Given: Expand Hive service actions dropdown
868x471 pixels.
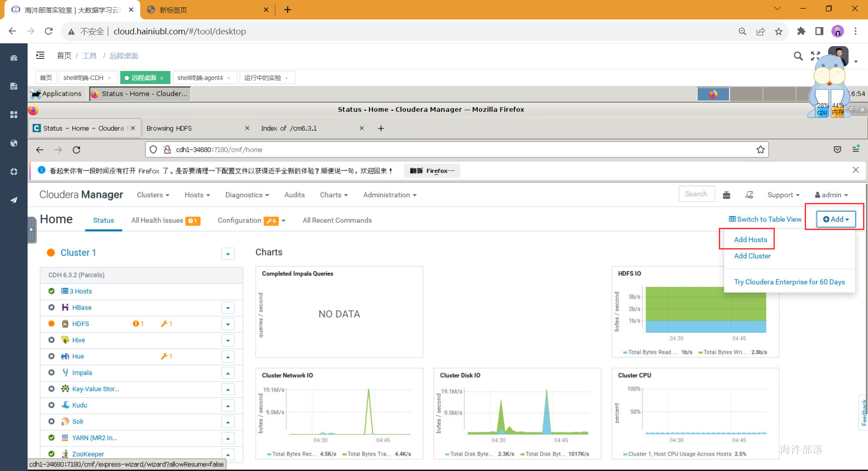Looking at the screenshot, I should tap(228, 340).
